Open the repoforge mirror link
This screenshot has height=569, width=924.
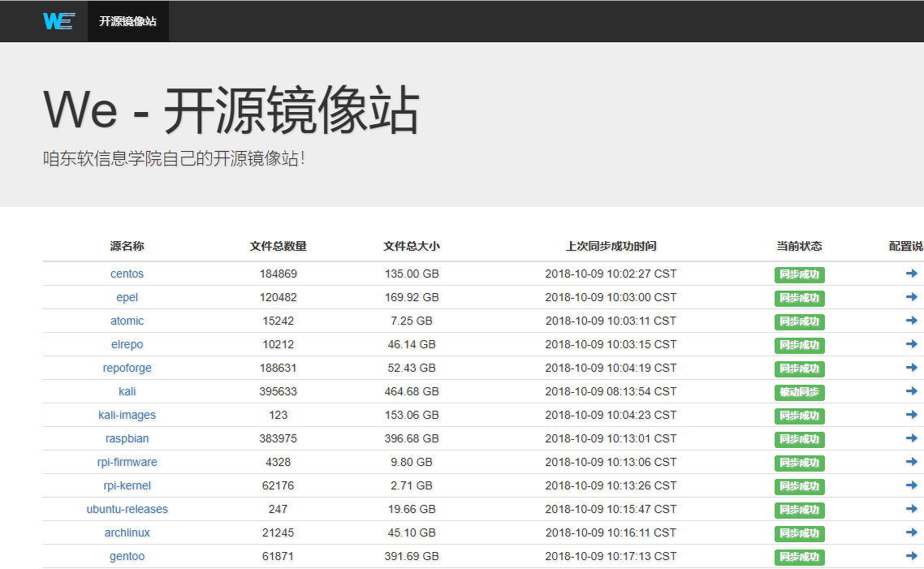[127, 369]
